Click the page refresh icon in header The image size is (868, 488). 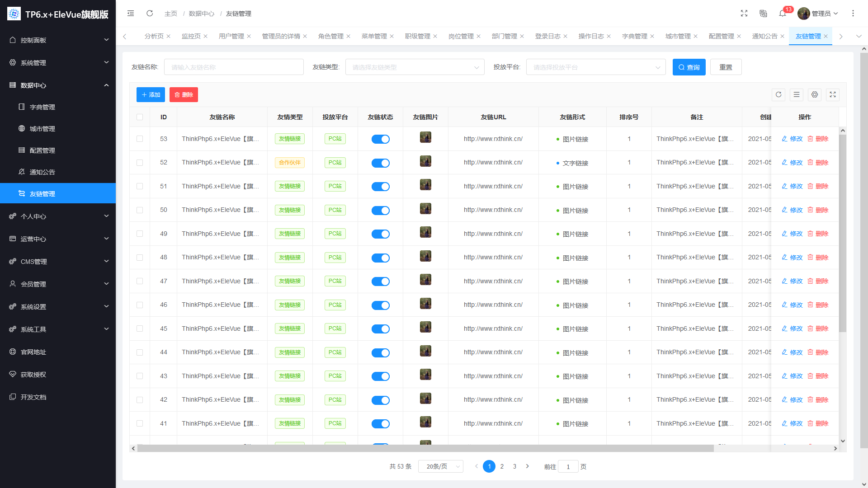coord(150,14)
